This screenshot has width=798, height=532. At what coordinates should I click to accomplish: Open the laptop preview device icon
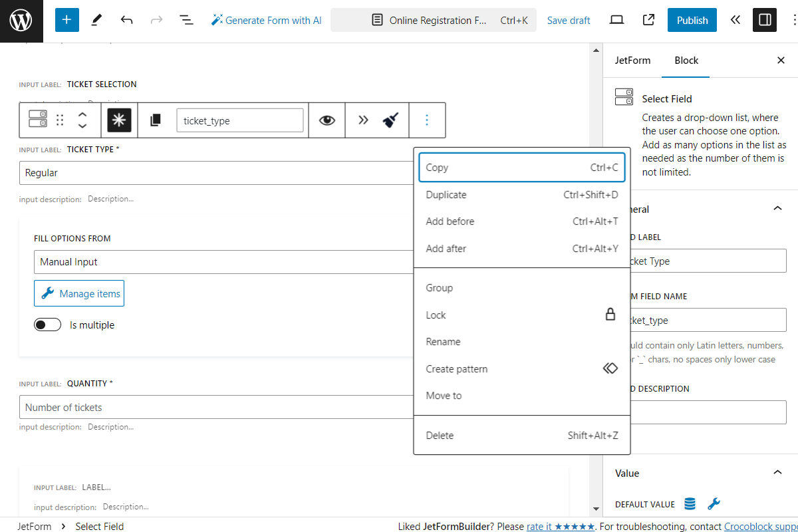tap(616, 20)
